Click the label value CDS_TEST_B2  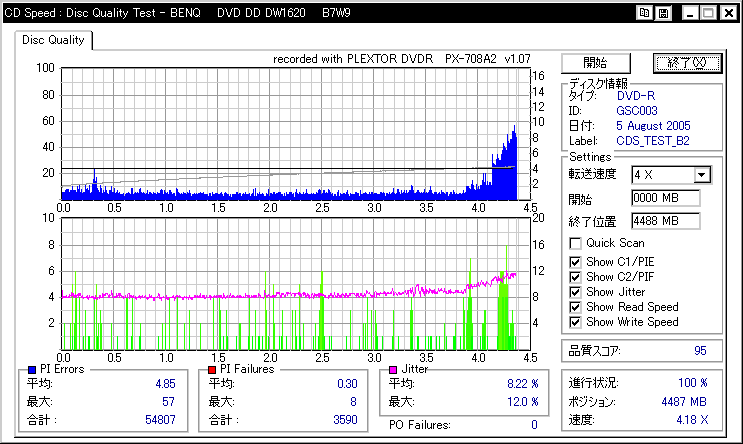tap(653, 141)
